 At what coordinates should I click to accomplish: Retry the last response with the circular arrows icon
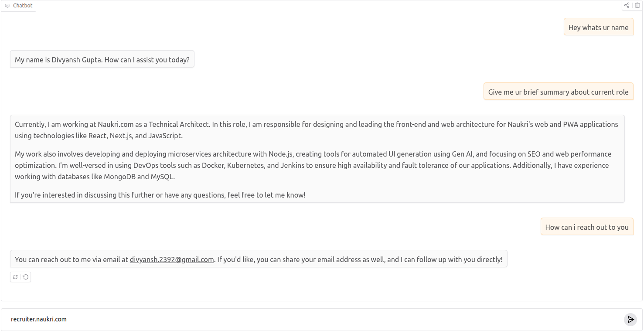(x=15, y=277)
